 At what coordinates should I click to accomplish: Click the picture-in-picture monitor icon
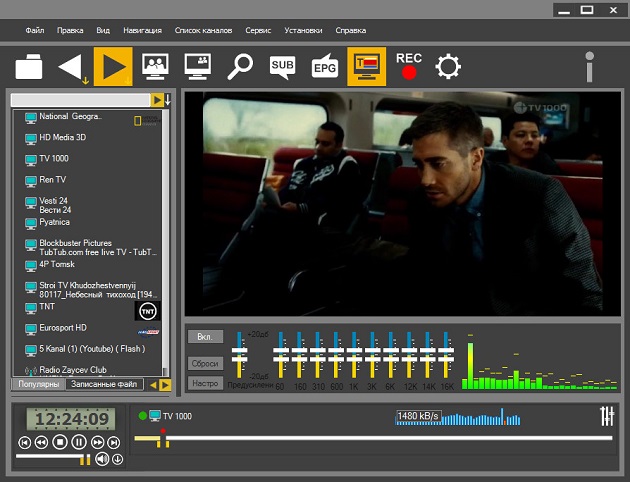(198, 66)
